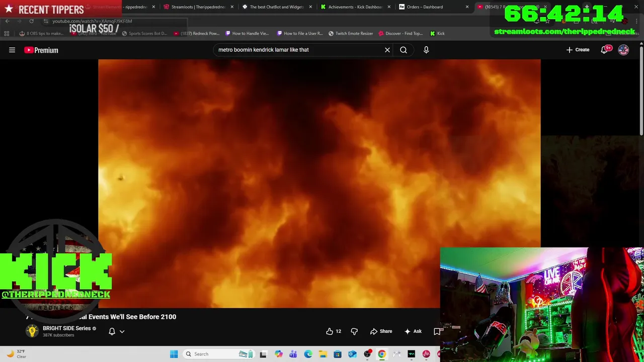
Task: Open Microsoft Teams taskbar icon
Action: click(293, 354)
